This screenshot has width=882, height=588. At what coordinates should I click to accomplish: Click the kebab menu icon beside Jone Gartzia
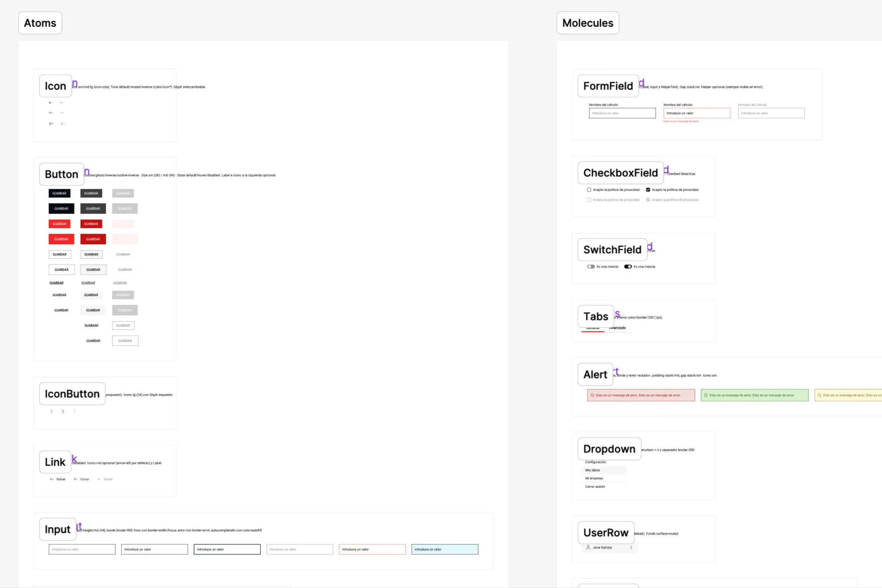tap(631, 548)
